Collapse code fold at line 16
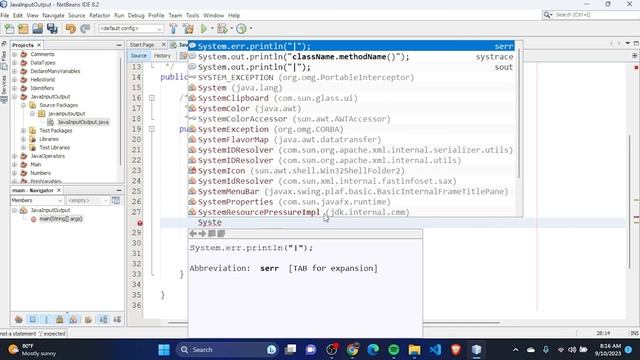Viewport: 640px width, 360px height. coord(152,98)
